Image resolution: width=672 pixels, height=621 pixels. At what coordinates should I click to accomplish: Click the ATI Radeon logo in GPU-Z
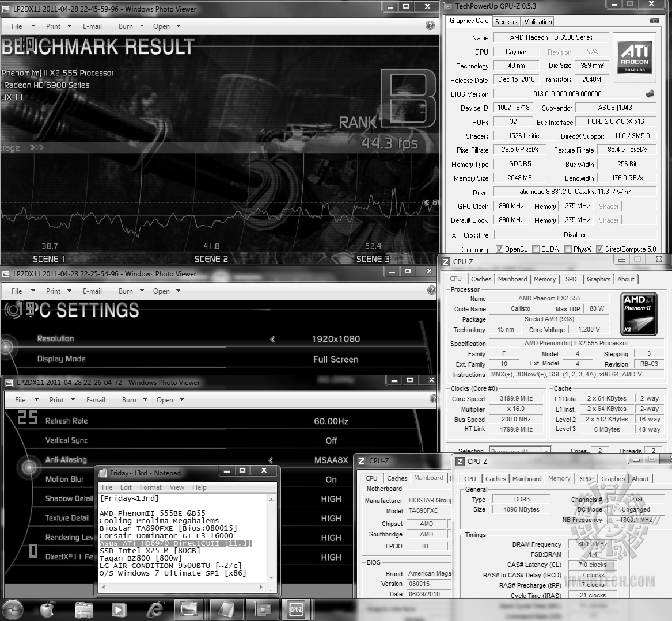click(x=635, y=58)
